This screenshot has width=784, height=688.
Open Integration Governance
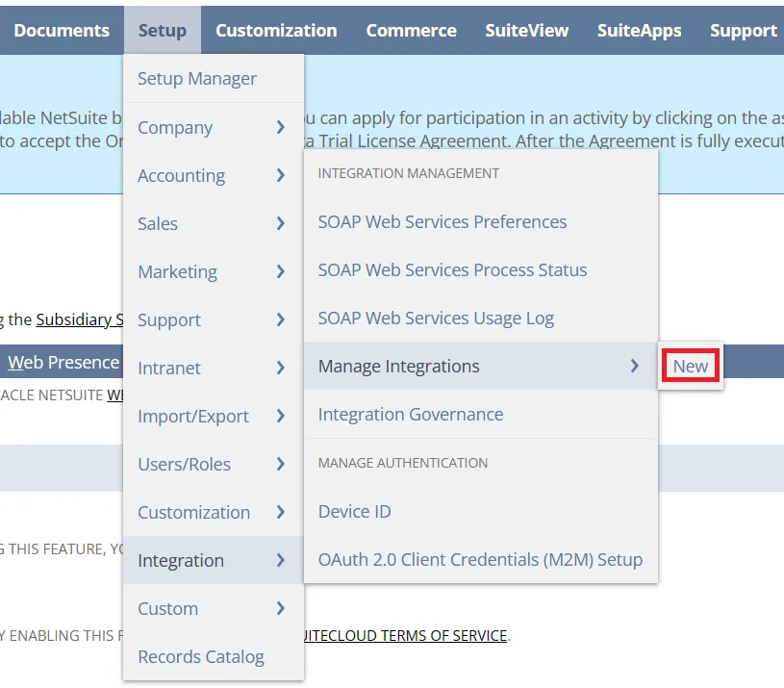(480, 414)
